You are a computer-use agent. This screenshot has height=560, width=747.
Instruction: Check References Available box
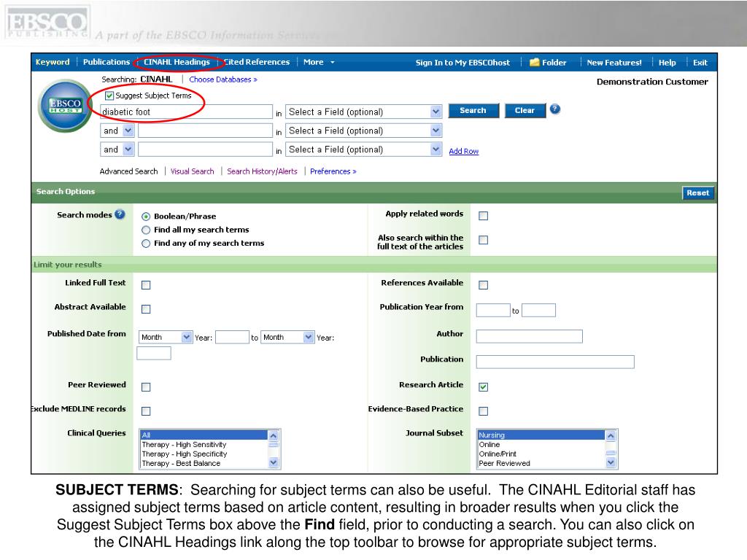pos(483,285)
